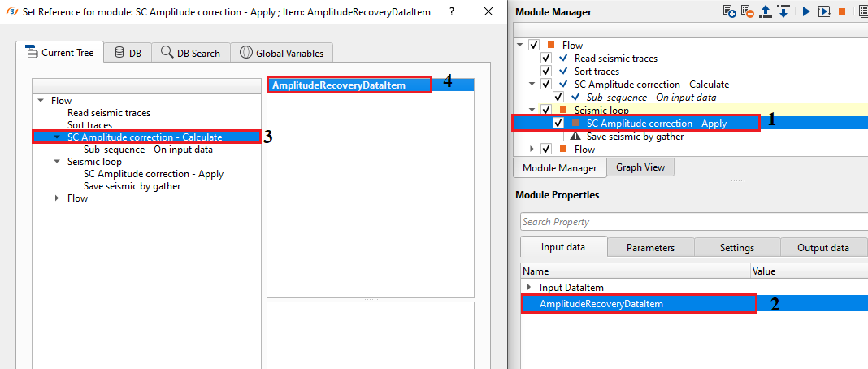Select SC Amplitude correction - Apply in dialog tree
The image size is (868, 369).
154,174
